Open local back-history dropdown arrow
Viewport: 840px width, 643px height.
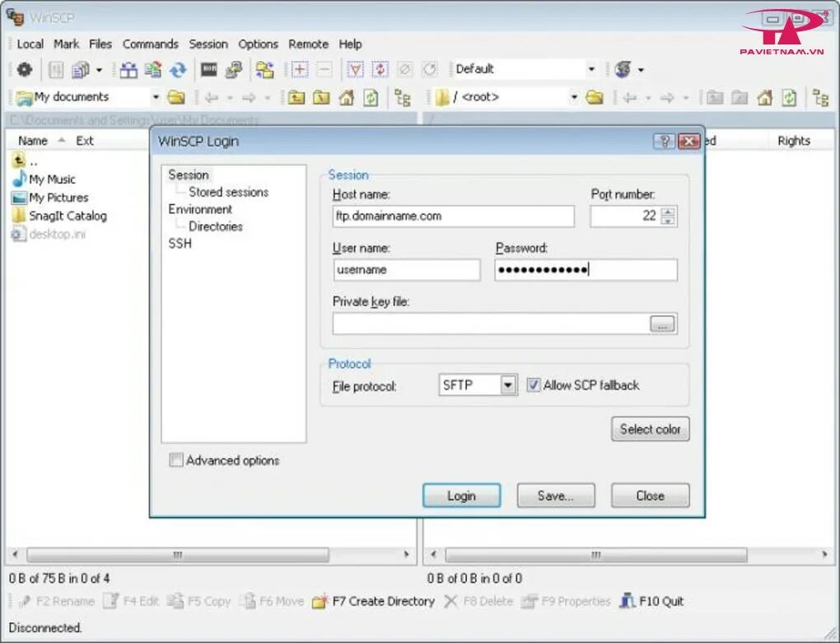click(x=230, y=98)
